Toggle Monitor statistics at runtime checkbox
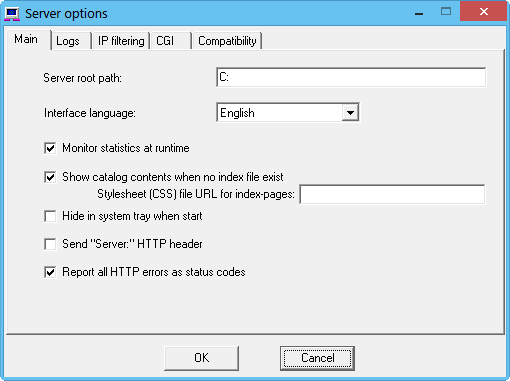510x381 pixels. click(x=50, y=148)
